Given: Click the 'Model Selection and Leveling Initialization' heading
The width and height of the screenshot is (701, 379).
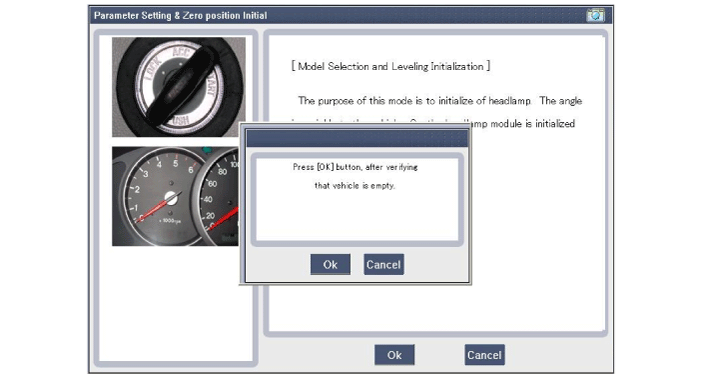Looking at the screenshot, I should pyautogui.click(x=391, y=67).
